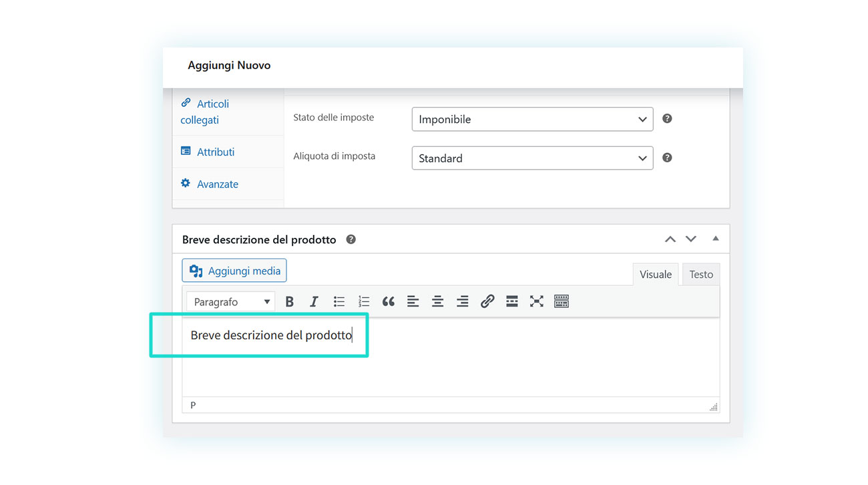Click help icon beside Aliquota di imposta
The width and height of the screenshot is (868, 485).
[x=667, y=158]
